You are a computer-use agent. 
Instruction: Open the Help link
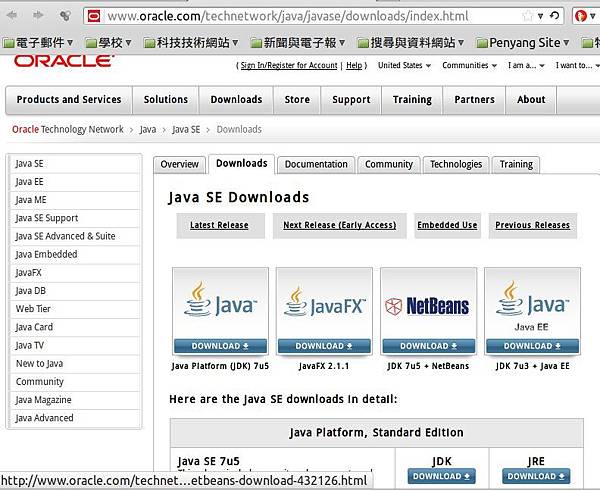click(354, 65)
